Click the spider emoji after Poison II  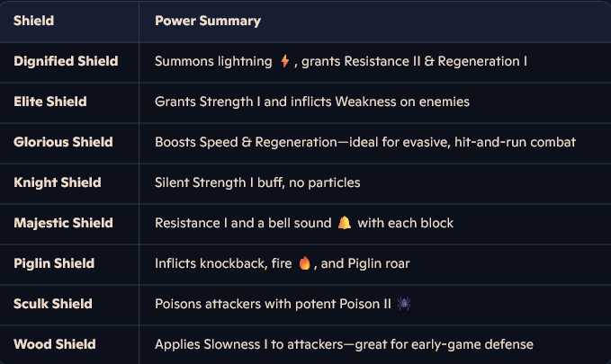point(404,303)
